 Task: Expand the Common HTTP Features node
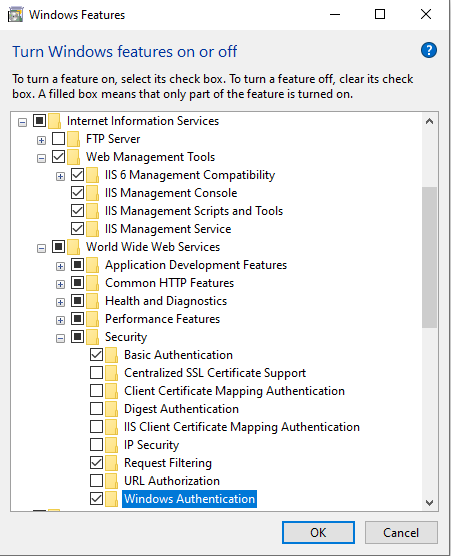tap(61, 284)
